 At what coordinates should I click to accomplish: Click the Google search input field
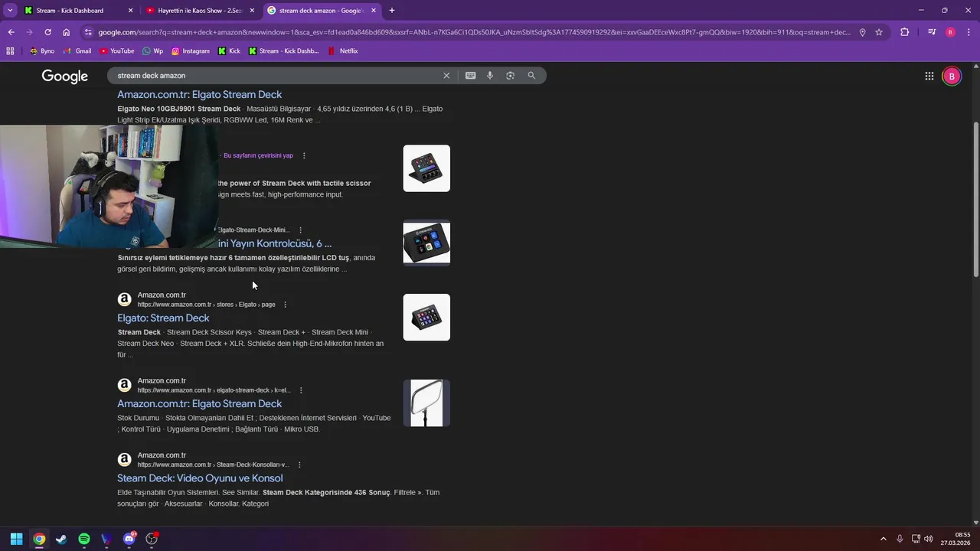pos(276,76)
